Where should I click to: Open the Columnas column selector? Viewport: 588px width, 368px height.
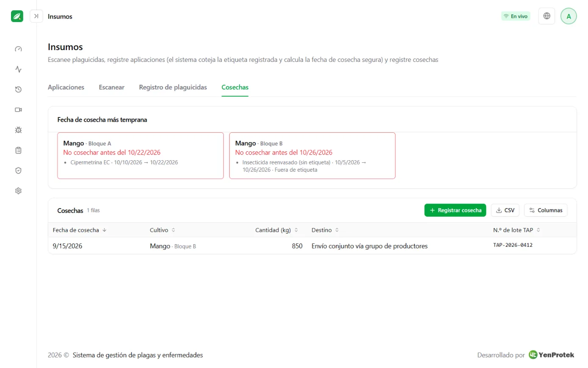tap(546, 210)
